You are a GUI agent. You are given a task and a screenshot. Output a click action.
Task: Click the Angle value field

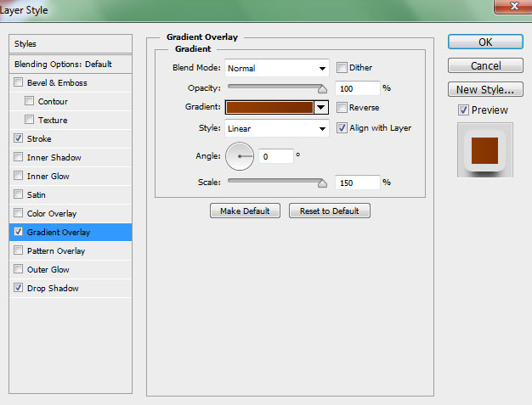coord(276,156)
